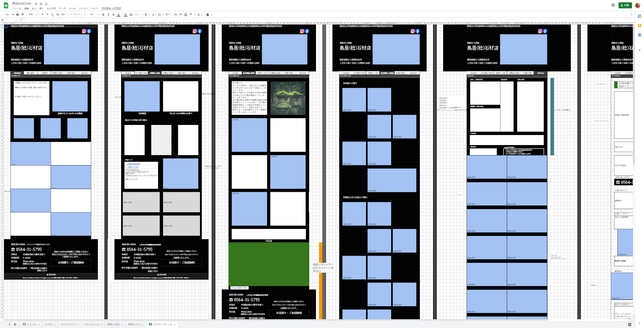Open the font family dropdown
The width and height of the screenshot is (644, 328).
[x=78, y=15]
